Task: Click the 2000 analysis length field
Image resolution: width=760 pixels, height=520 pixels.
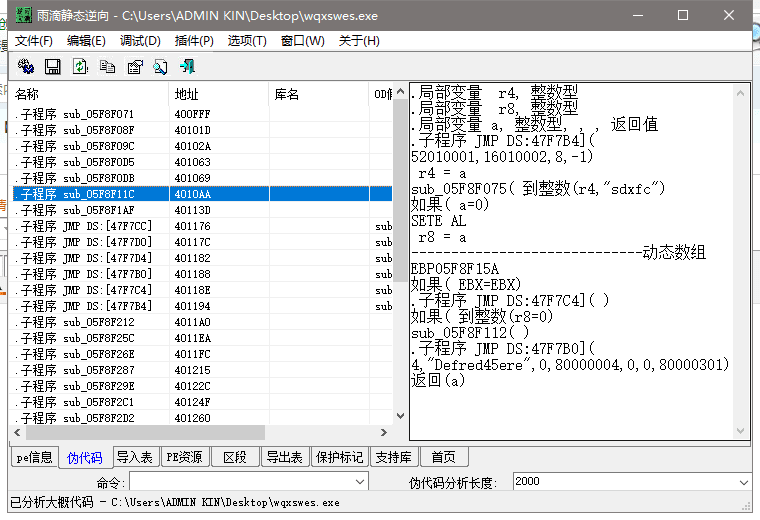Action: [625, 482]
